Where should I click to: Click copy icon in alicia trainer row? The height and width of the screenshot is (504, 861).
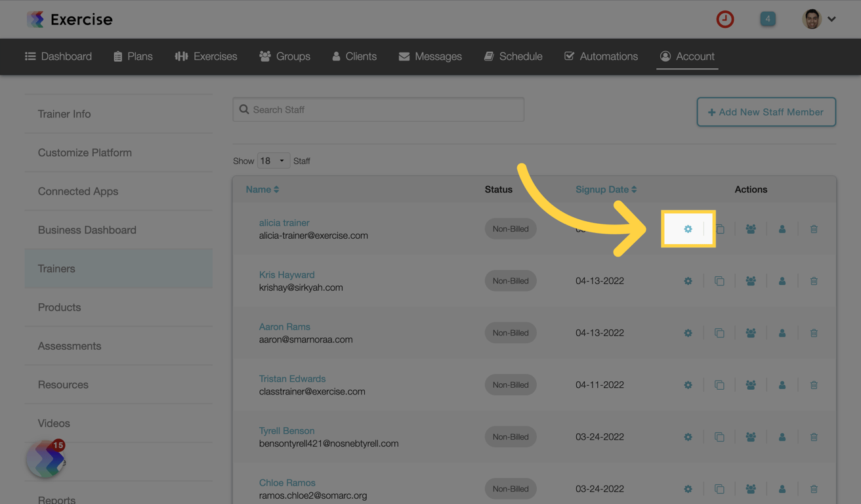tap(719, 229)
